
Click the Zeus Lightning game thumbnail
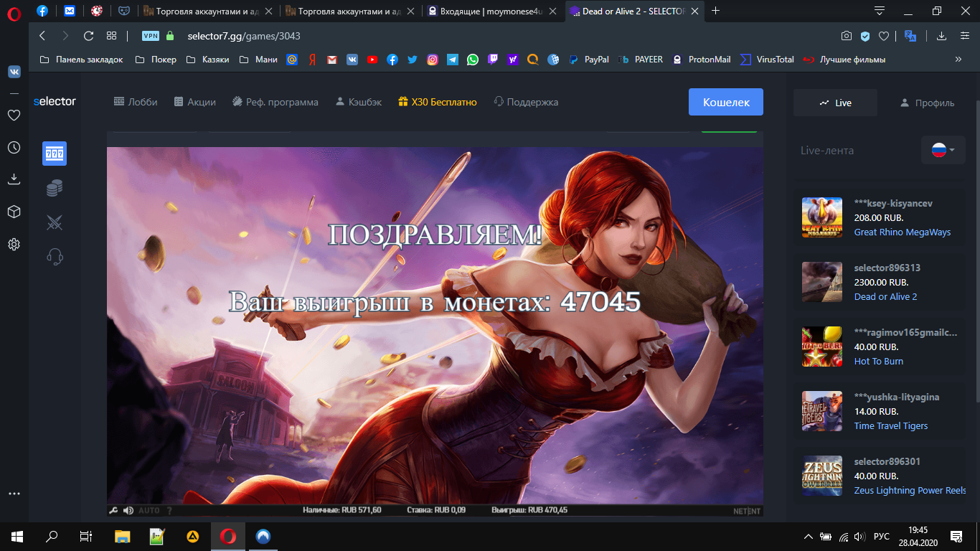click(x=821, y=476)
